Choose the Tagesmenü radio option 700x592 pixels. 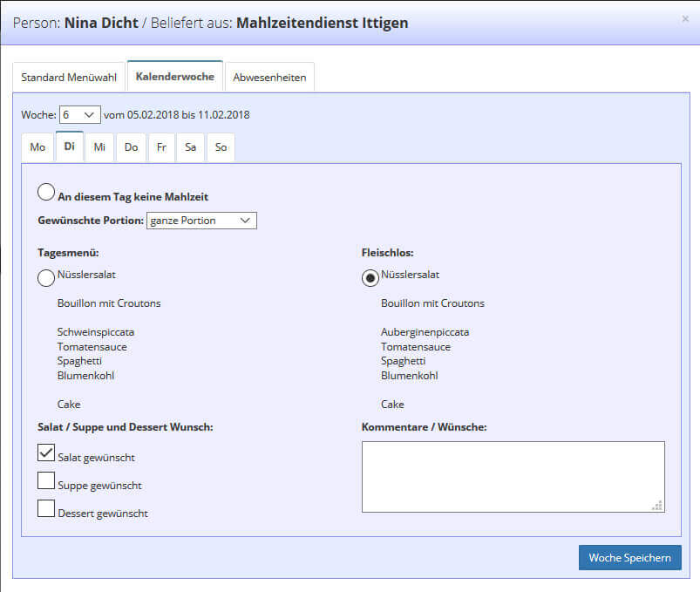coord(46,278)
